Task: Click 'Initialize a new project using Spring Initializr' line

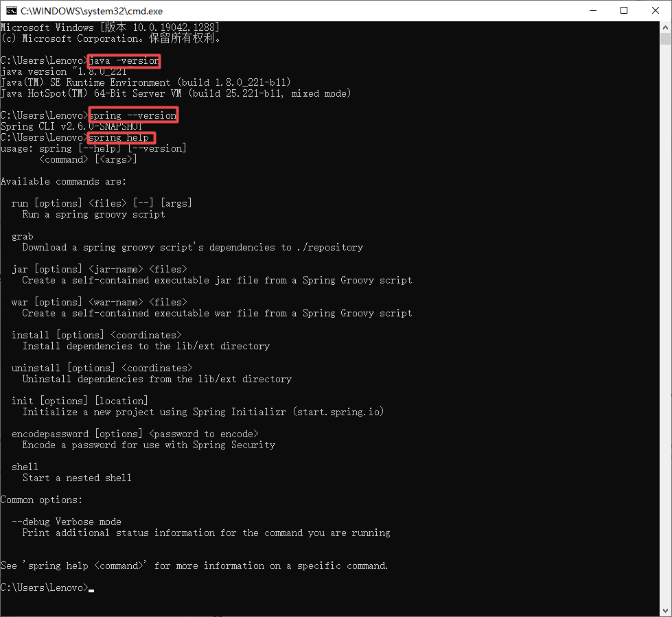Action: click(x=203, y=412)
